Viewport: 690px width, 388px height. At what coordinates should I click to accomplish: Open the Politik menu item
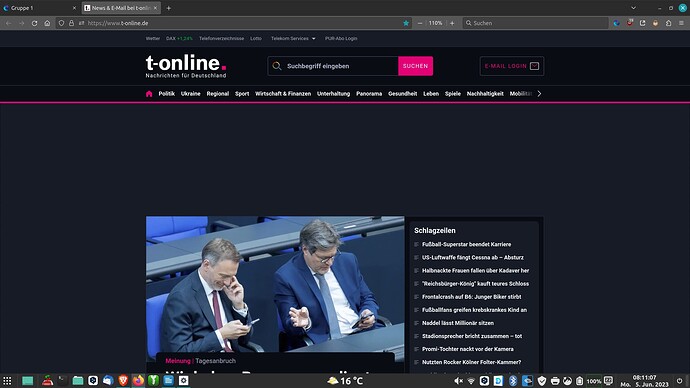click(x=166, y=94)
